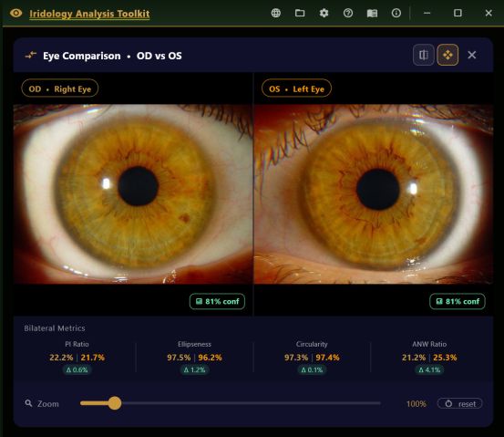Click the Δ 1.2% delta badge
The width and height of the screenshot is (504, 437).
coord(194,370)
